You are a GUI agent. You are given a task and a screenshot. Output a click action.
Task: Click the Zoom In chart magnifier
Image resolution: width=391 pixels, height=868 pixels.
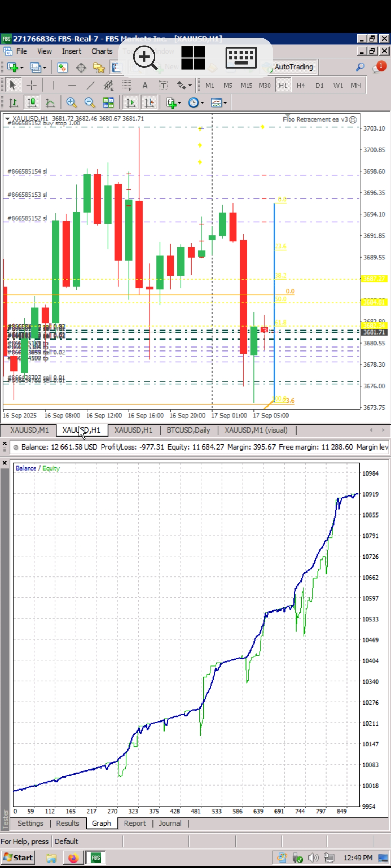tap(71, 103)
